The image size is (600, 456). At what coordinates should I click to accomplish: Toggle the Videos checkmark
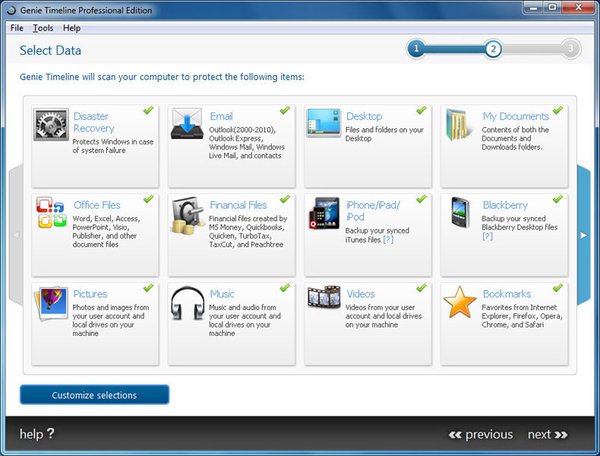click(x=421, y=288)
